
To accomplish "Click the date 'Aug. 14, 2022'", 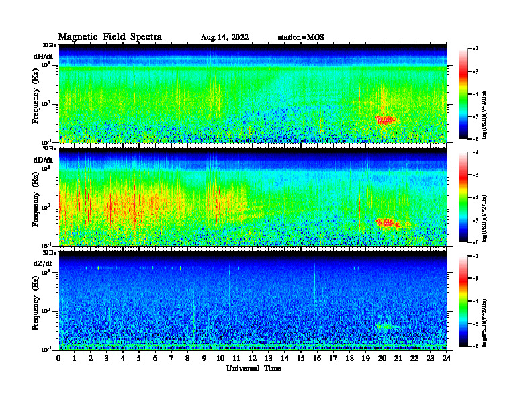I will click(x=224, y=38).
